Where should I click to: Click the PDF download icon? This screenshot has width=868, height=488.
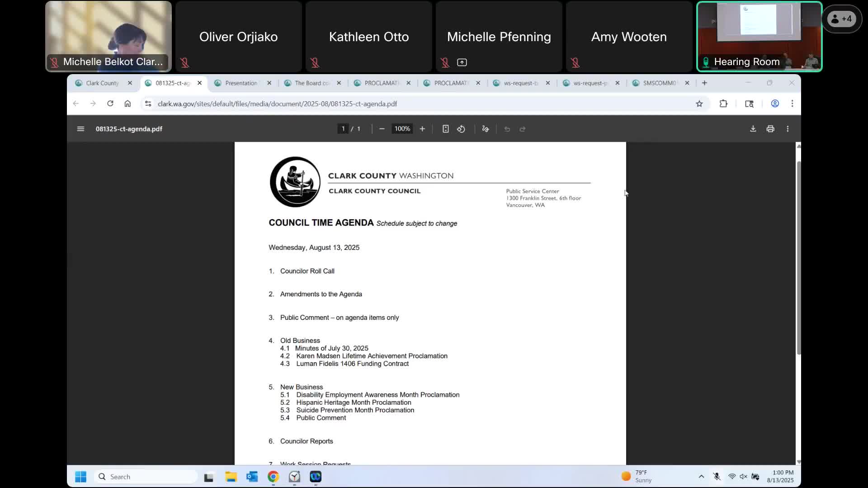pyautogui.click(x=753, y=129)
